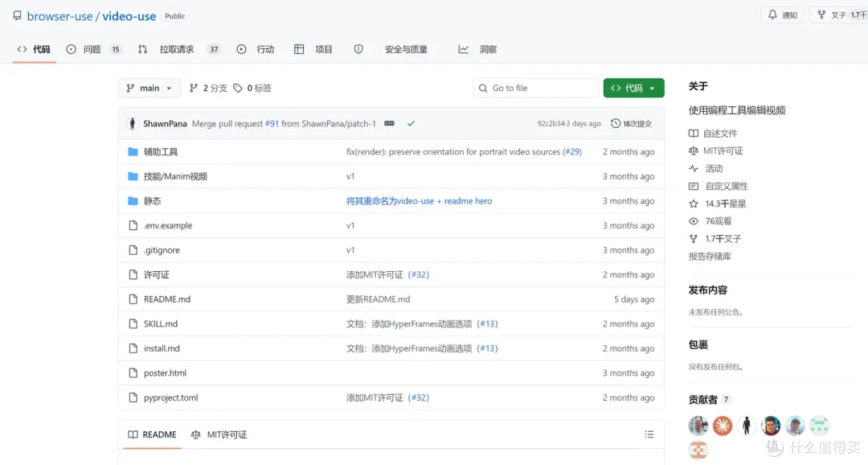Open MIT许可证 link in About sidebar
Image resolution: width=868 pixels, height=465 pixels.
tap(716, 150)
